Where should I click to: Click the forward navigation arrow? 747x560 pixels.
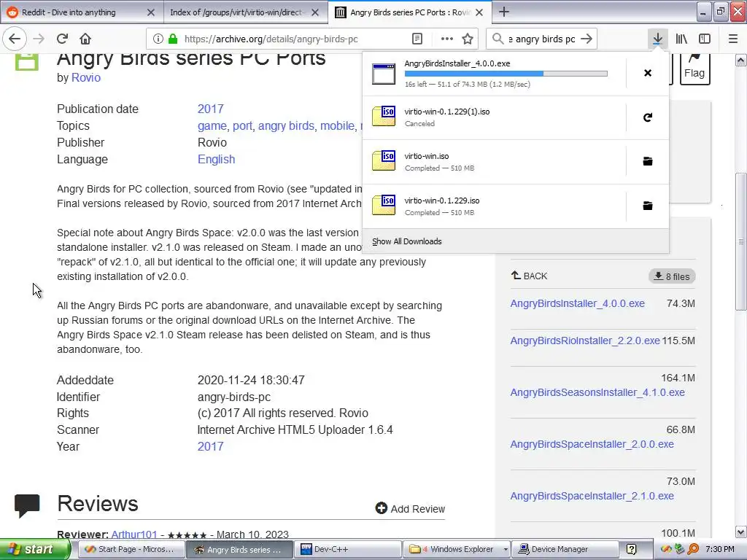[x=39, y=39]
